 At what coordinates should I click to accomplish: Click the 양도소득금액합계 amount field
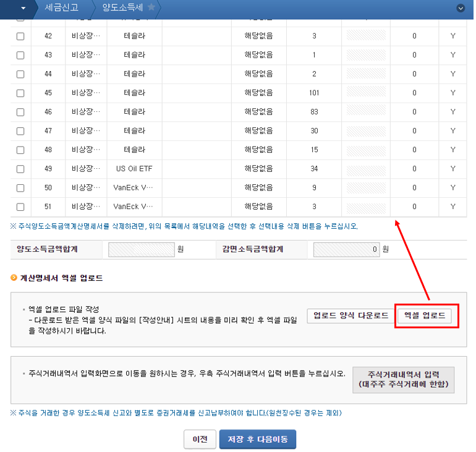(x=142, y=250)
